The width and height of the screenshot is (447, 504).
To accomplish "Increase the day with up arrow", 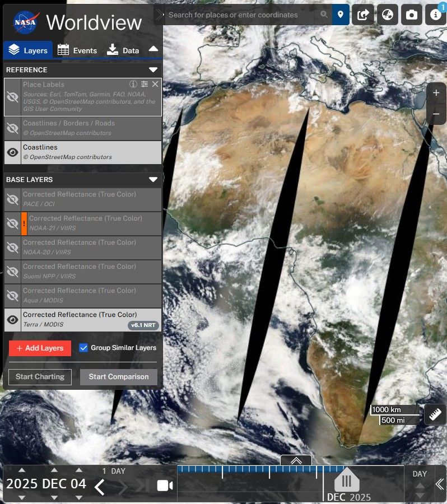I will point(79,470).
